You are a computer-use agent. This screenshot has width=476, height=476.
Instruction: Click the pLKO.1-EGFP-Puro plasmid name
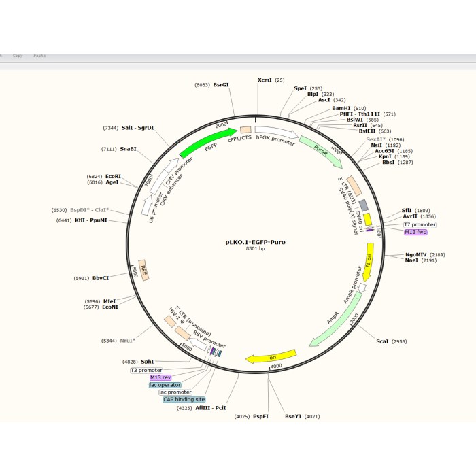click(x=255, y=241)
